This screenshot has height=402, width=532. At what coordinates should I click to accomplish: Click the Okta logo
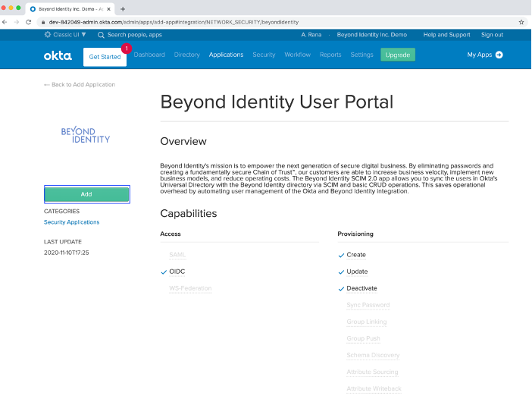[58, 55]
